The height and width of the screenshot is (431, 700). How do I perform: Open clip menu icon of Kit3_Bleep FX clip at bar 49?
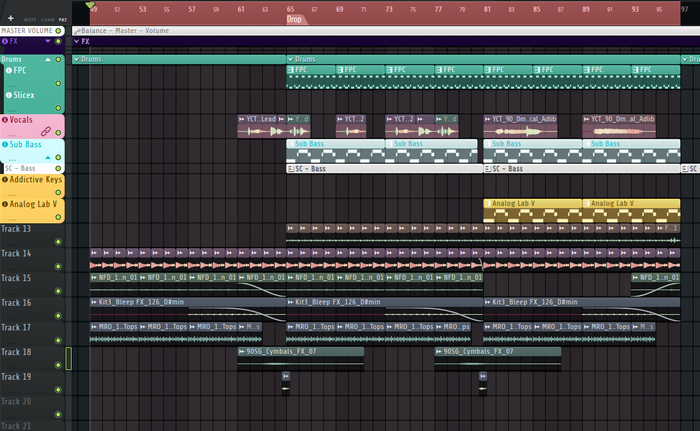coord(94,302)
